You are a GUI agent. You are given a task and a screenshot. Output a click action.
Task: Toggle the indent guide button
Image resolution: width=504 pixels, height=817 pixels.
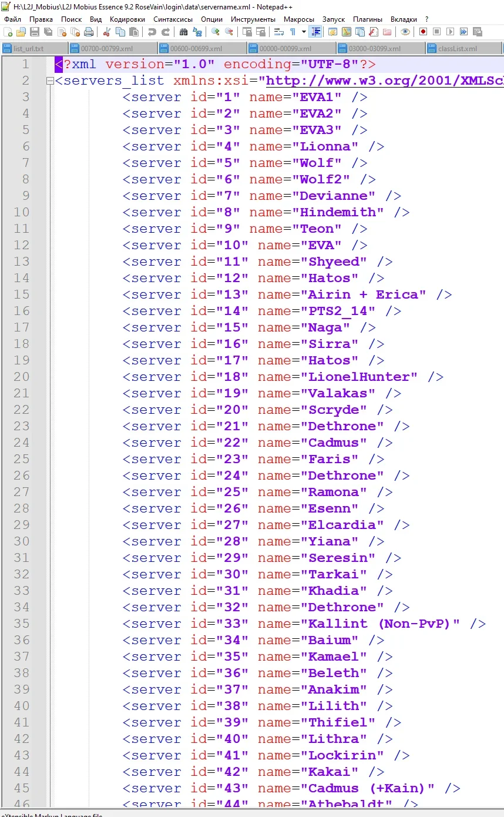[316, 32]
